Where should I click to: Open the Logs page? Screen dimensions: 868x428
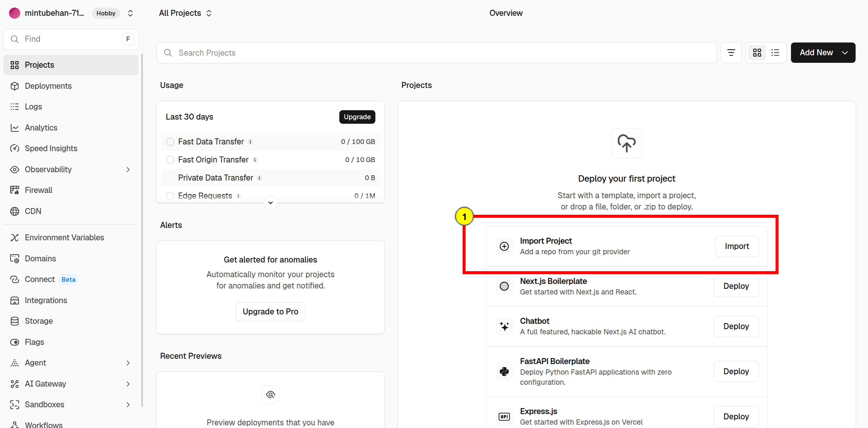tap(71, 107)
